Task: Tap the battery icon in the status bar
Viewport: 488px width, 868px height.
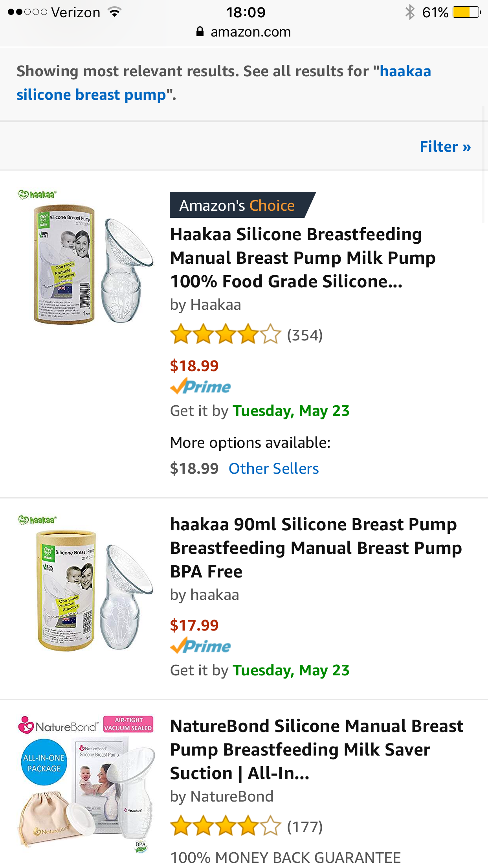Action: (x=467, y=13)
